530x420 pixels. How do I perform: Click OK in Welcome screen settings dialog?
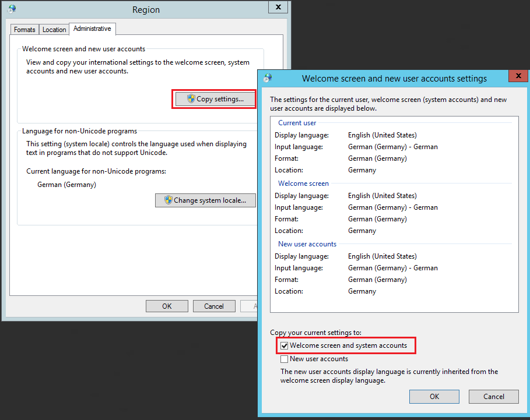click(x=434, y=397)
